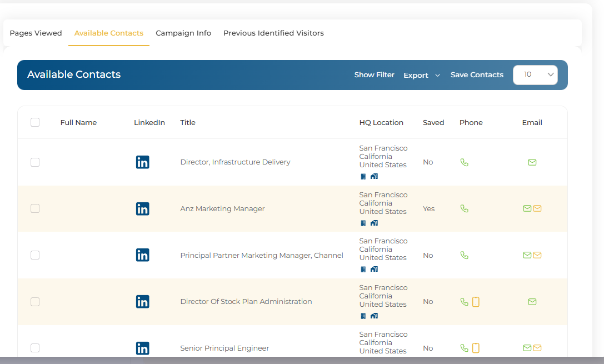Select the Director Of Stock Plan Administration checkbox

35,302
